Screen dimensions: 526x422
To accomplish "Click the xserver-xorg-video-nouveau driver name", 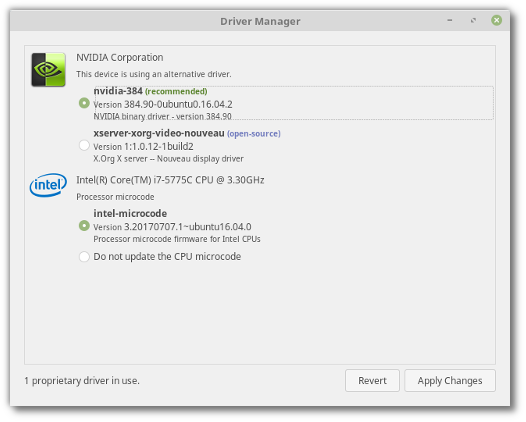I will coord(159,133).
